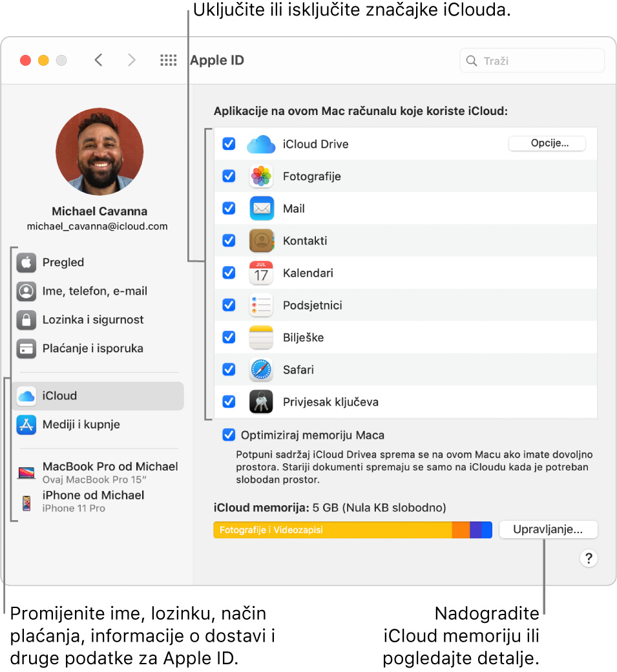Click the MacBook Pro device icon
This screenshot has width=617, height=672.
[26, 472]
